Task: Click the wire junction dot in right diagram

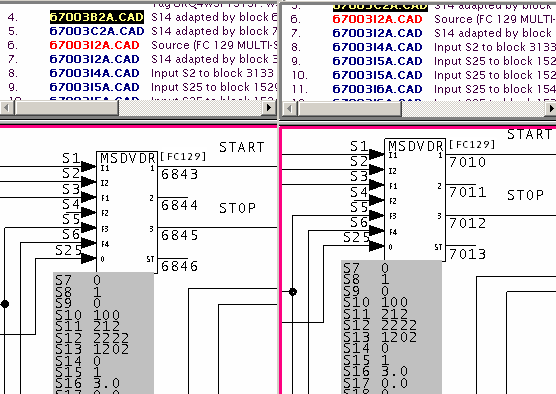Action: (293, 292)
